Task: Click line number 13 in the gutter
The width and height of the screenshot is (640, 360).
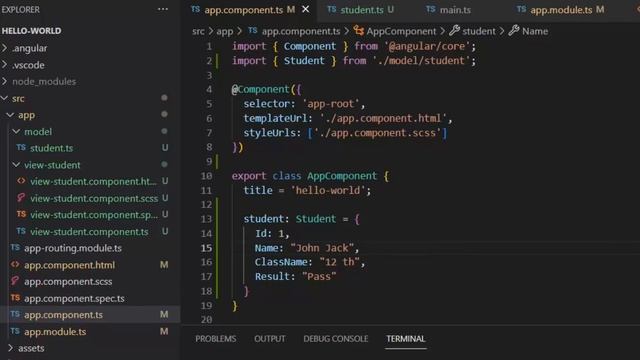Action: click(207, 219)
